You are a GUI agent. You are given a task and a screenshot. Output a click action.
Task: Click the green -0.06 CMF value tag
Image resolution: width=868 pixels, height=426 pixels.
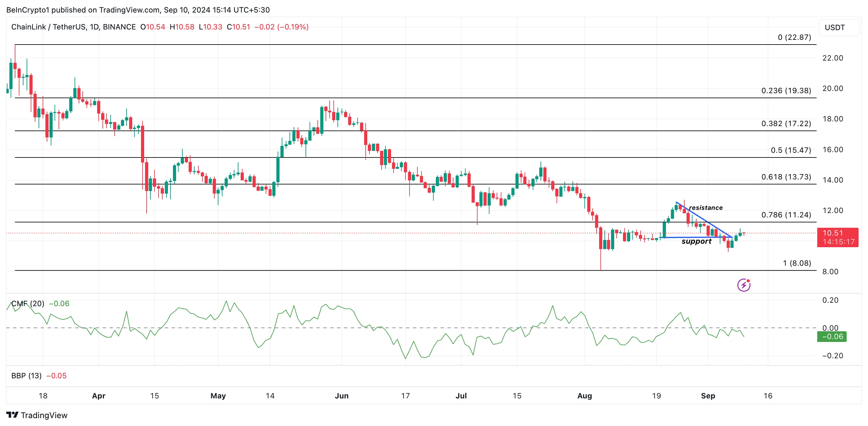(x=832, y=337)
